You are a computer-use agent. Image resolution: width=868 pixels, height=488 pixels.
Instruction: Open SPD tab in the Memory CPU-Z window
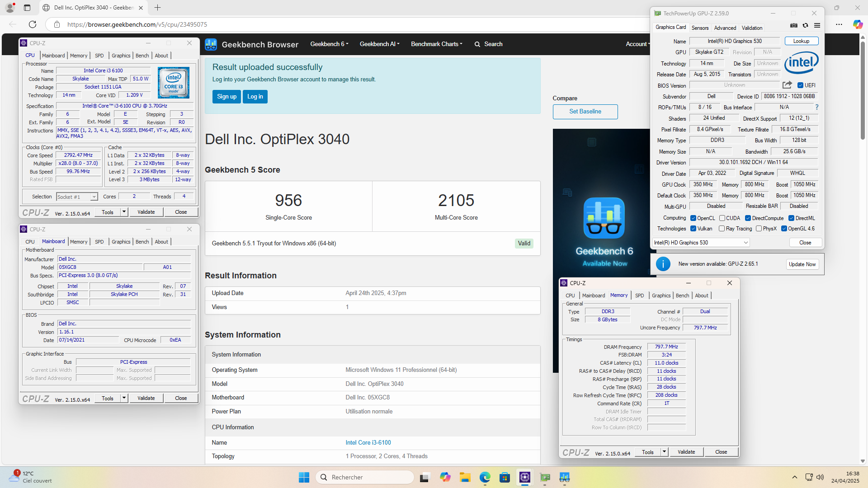pos(639,296)
